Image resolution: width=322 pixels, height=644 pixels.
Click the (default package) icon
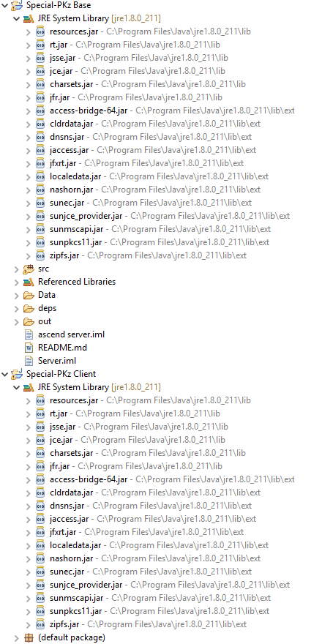click(29, 637)
